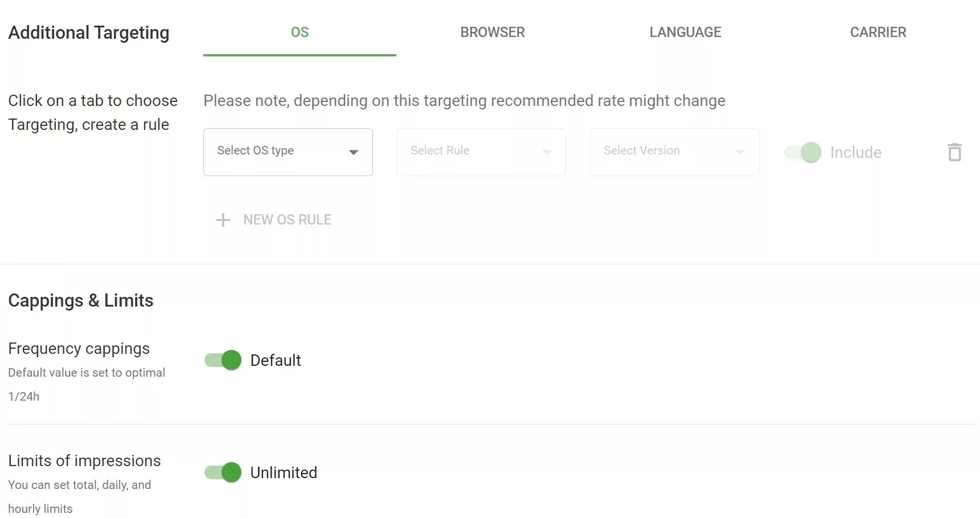Screen dimensions: 980x518
Task: Click the Default label next to toggle
Action: (276, 361)
